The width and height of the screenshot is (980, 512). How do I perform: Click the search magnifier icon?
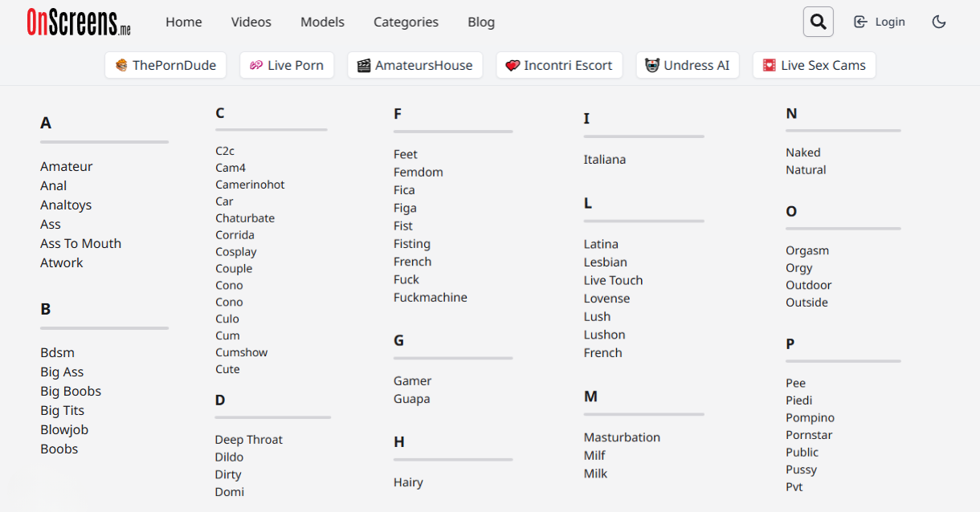click(818, 22)
